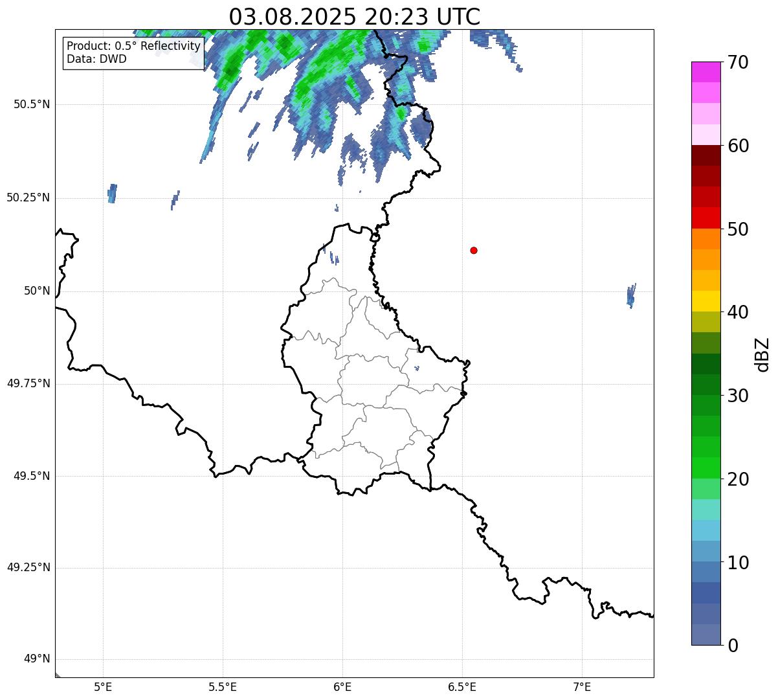Screen dimensions: 778x700
Task: Click the 50°N latitude label
Action: click(38, 291)
